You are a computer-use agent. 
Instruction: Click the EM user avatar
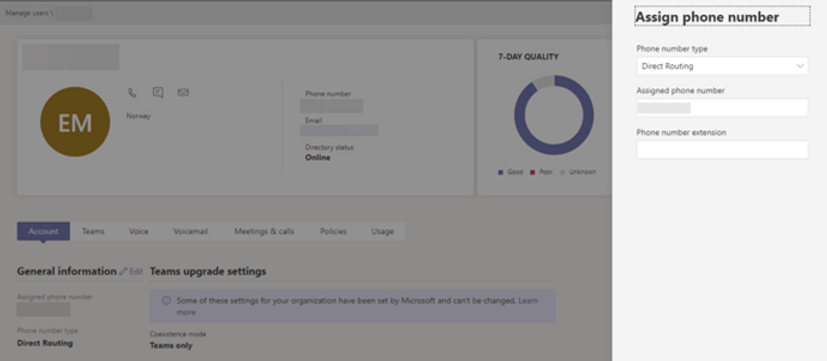click(x=75, y=122)
